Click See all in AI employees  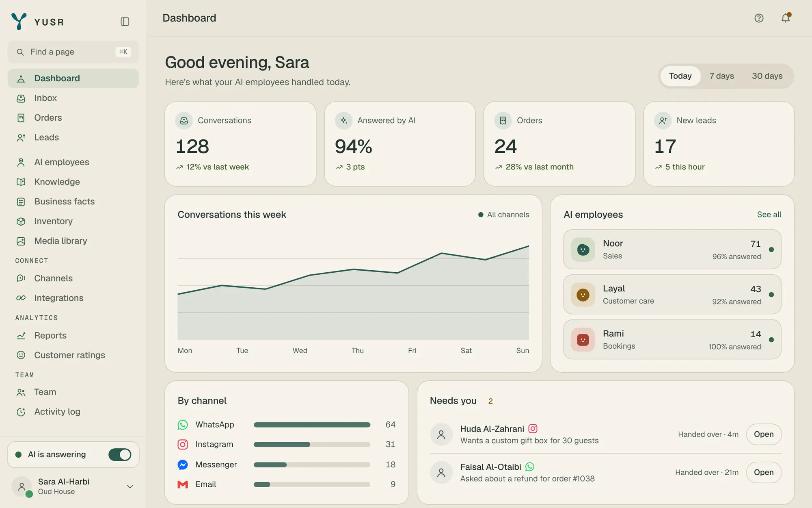pyautogui.click(x=769, y=215)
